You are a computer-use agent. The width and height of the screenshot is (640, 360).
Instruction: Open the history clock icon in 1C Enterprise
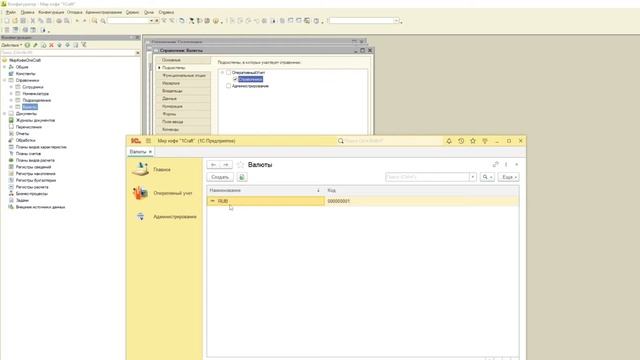[461, 141]
